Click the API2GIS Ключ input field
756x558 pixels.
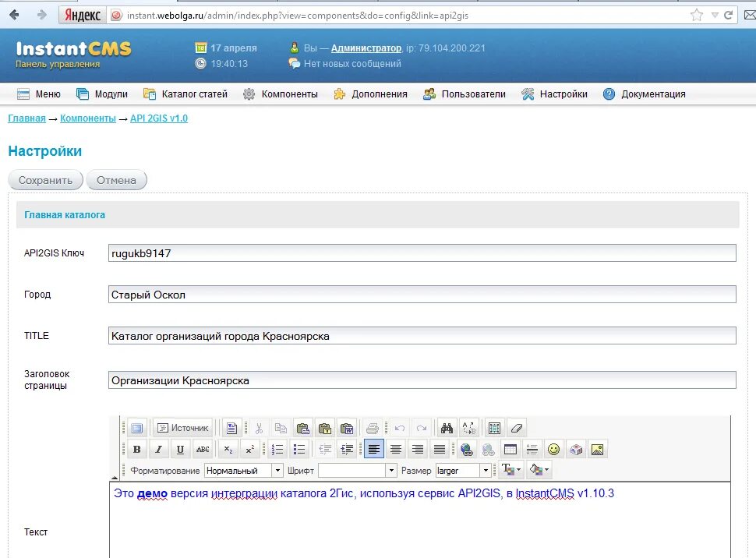click(422, 253)
